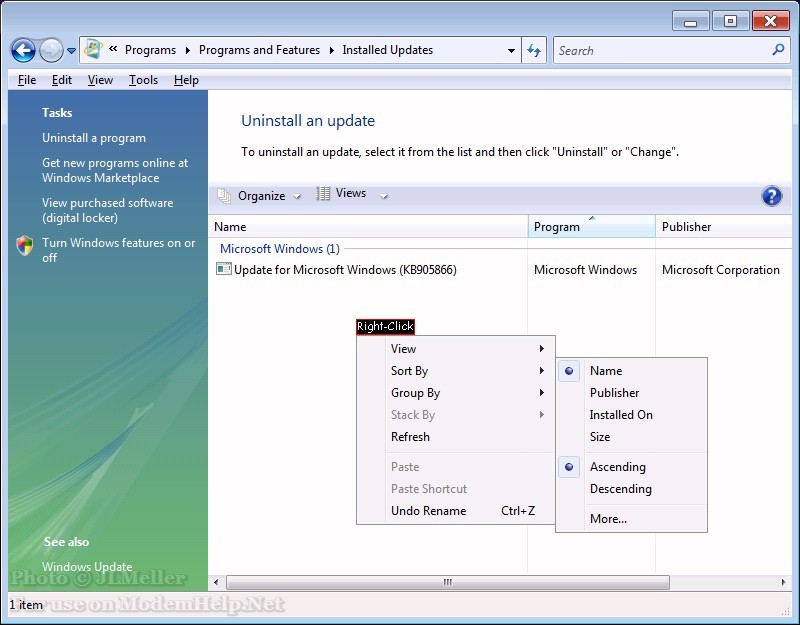The height and width of the screenshot is (625, 800).
Task: Open the View menu in menu bar
Action: tap(100, 80)
